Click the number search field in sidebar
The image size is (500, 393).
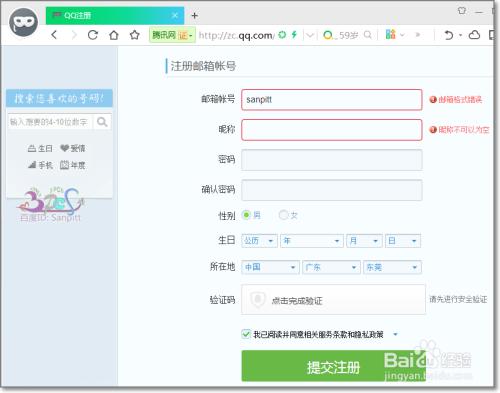click(x=49, y=122)
